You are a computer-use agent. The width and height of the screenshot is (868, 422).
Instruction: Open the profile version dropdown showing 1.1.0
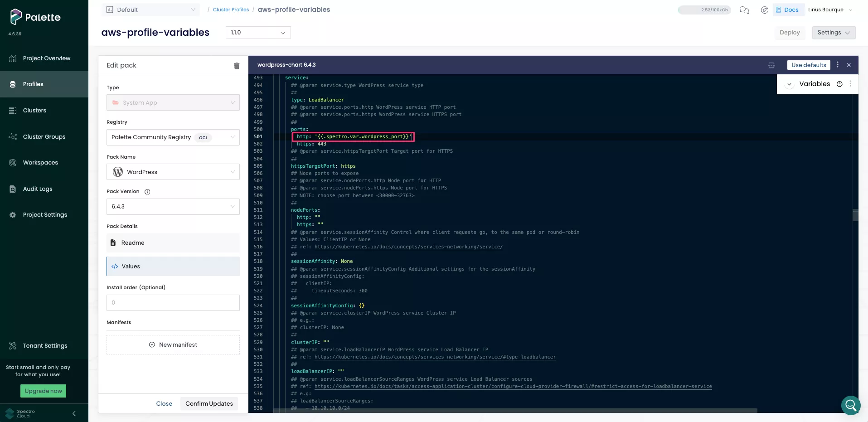coord(257,32)
